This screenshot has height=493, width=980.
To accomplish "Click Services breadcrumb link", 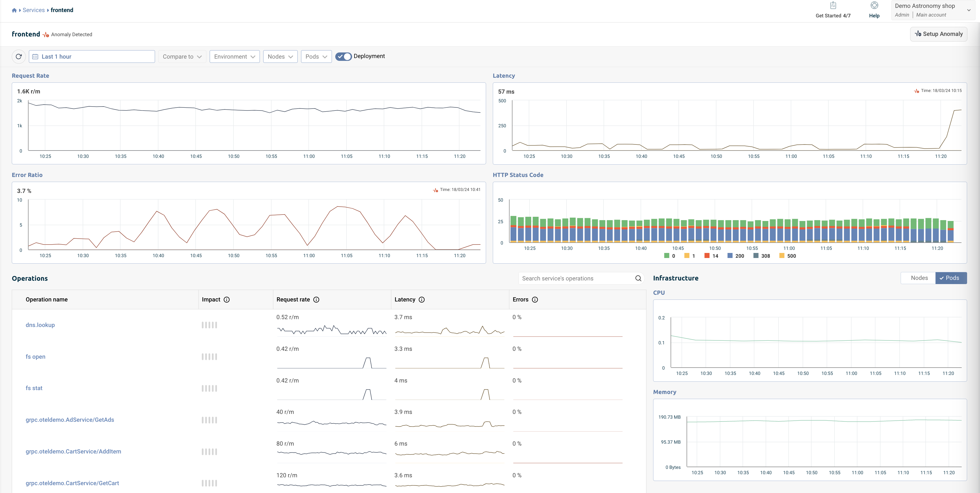I will tap(33, 10).
